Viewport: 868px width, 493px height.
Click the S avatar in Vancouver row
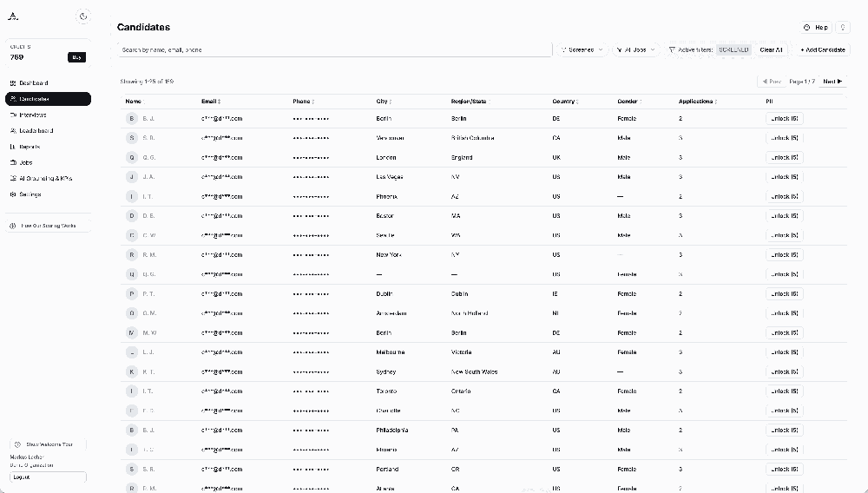click(x=131, y=138)
